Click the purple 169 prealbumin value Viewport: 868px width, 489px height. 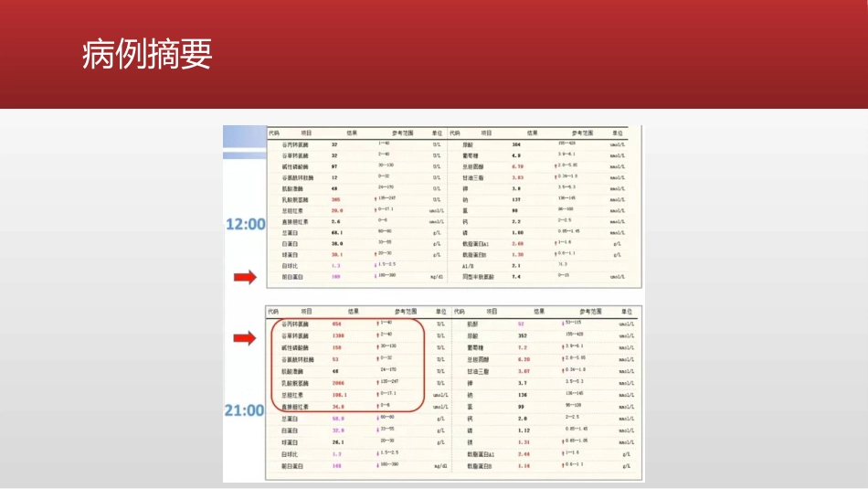click(x=335, y=277)
